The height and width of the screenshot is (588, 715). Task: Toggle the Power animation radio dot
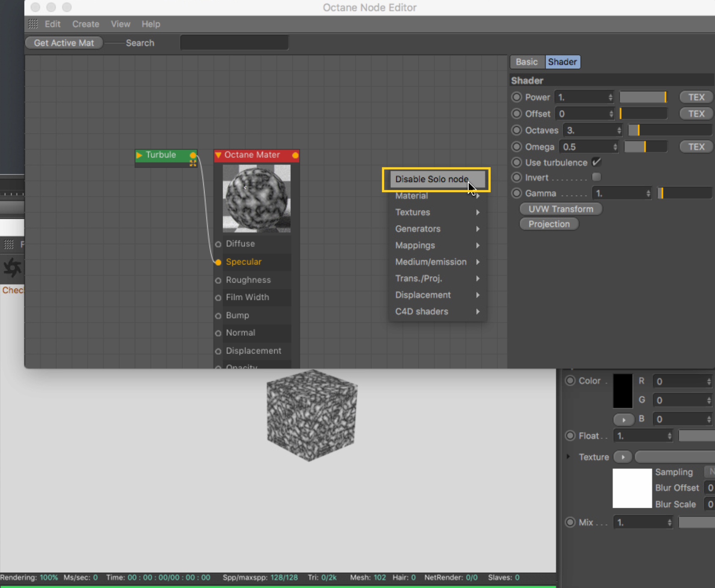[x=516, y=97]
